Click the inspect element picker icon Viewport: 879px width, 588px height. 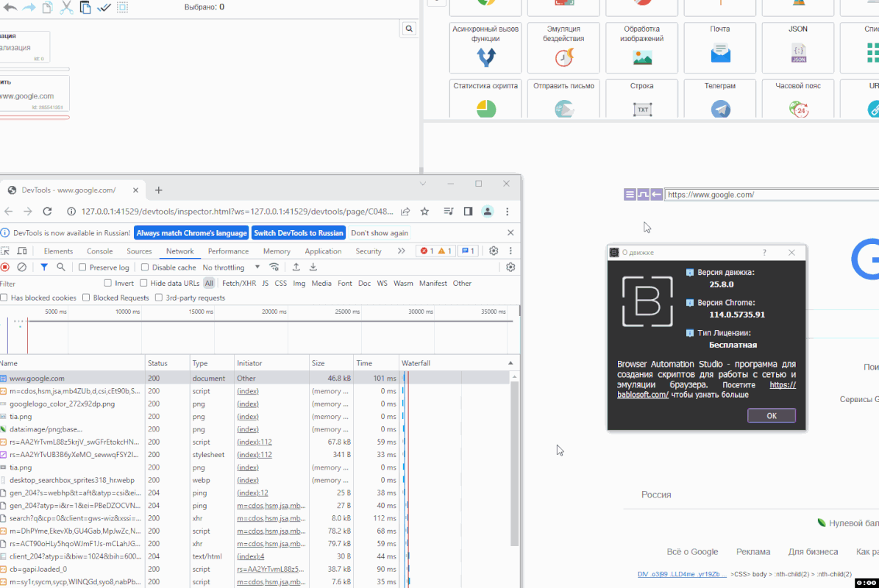5,251
